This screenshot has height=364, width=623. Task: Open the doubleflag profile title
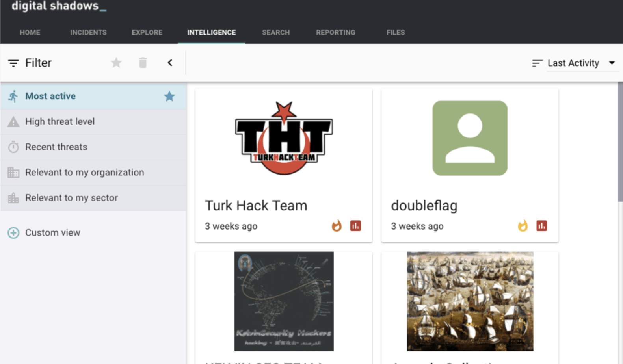[x=424, y=206]
